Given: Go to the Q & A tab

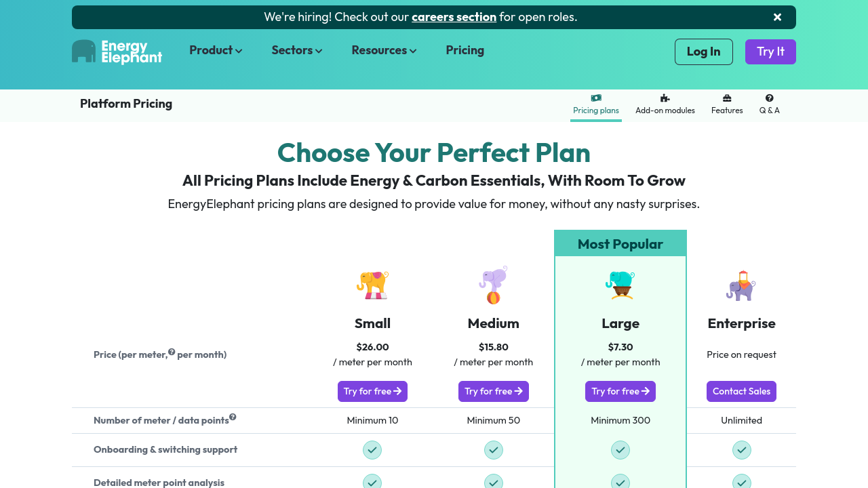Looking at the screenshot, I should pos(769,104).
